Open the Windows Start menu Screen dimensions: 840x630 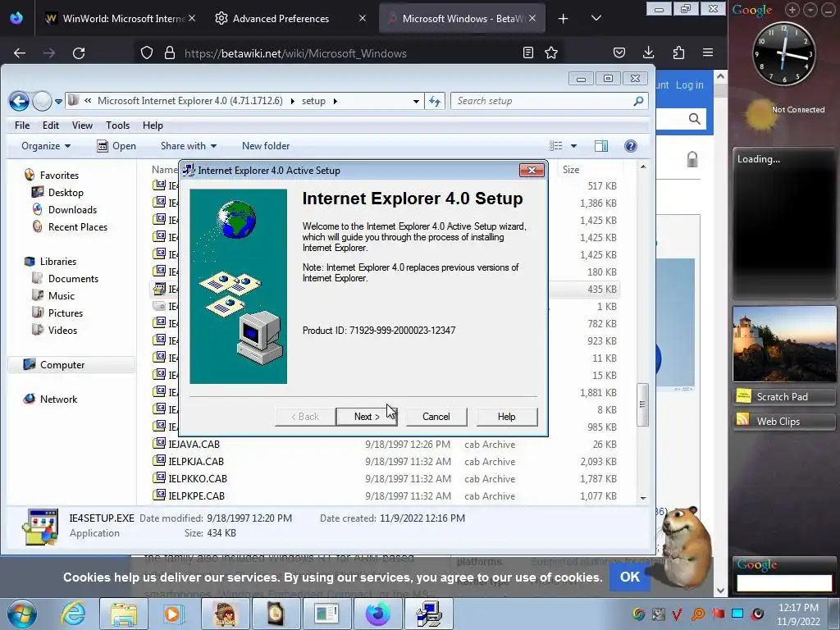(x=22, y=614)
